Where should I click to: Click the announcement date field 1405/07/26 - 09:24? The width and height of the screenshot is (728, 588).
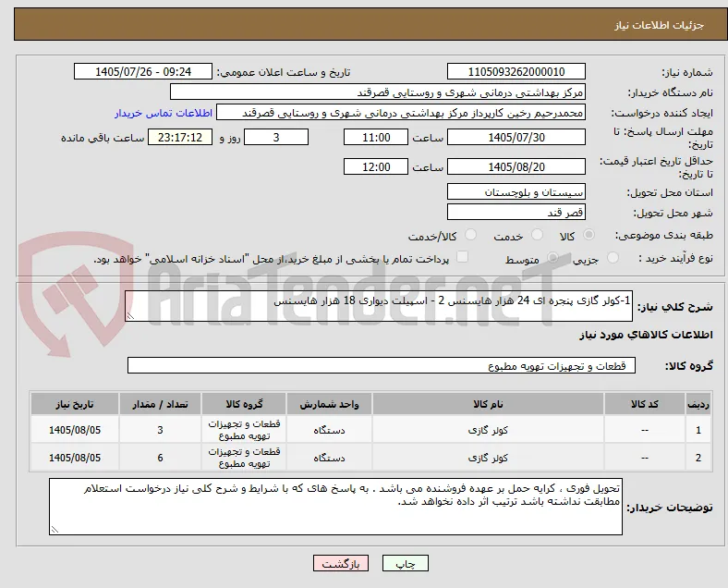tap(143, 72)
